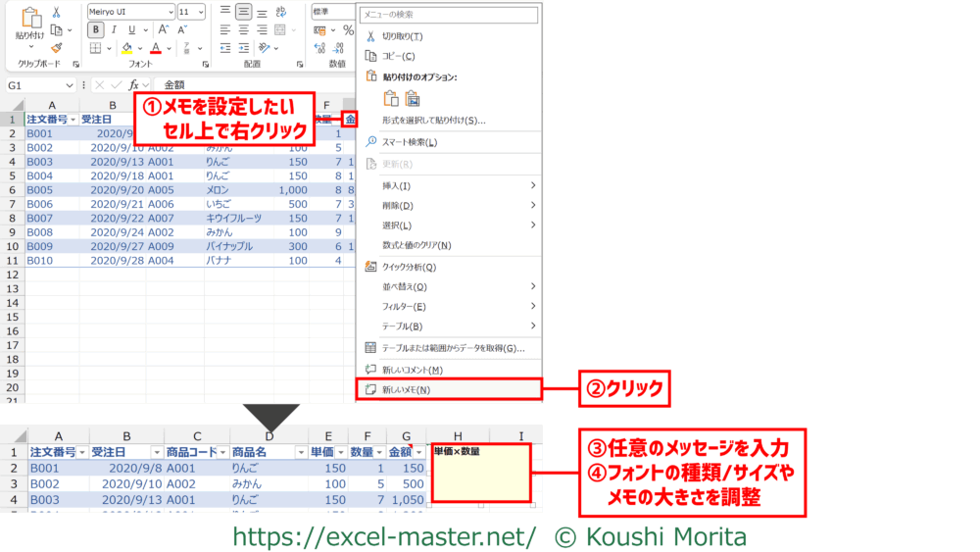The height and width of the screenshot is (552, 980).
Task: Select New Note (新しいメモ) menu item
Action: tap(406, 389)
